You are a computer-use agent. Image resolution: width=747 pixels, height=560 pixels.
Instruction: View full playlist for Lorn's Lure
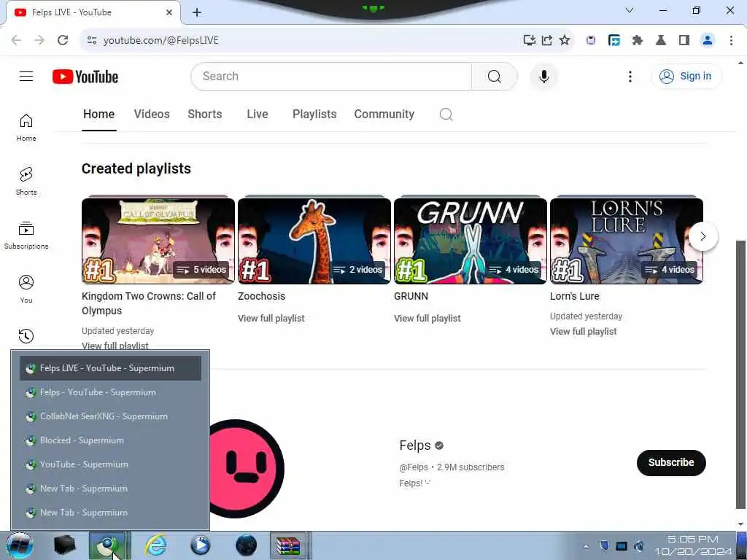click(583, 332)
